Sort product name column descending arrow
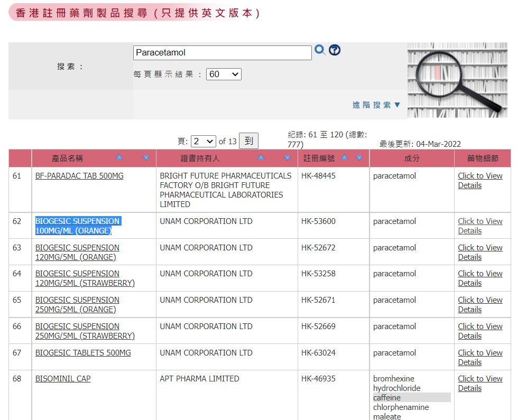The width and height of the screenshot is (526, 420). (146, 158)
